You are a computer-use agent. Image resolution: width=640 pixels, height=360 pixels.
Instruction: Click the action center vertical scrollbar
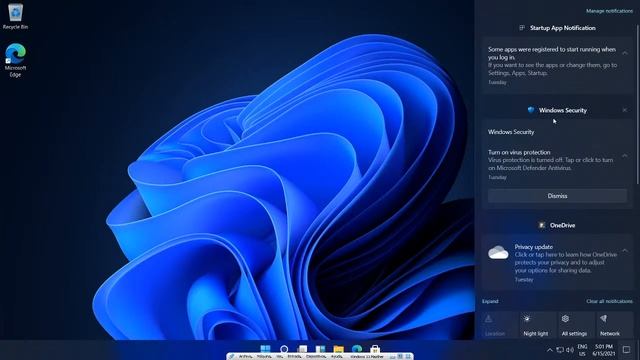(637, 104)
